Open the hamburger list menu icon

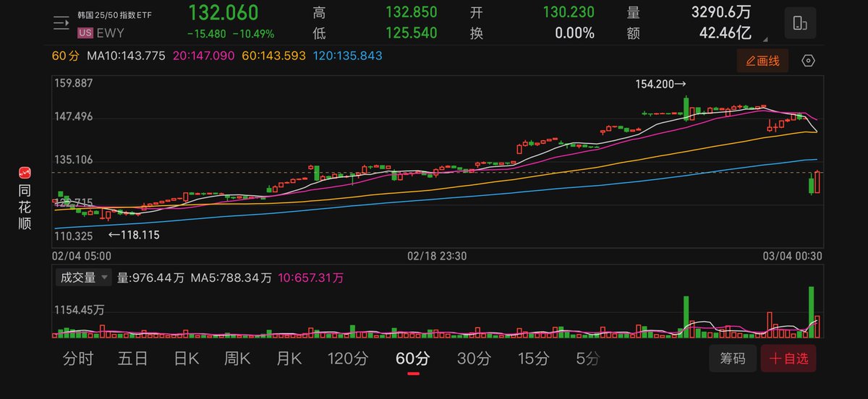[61, 22]
